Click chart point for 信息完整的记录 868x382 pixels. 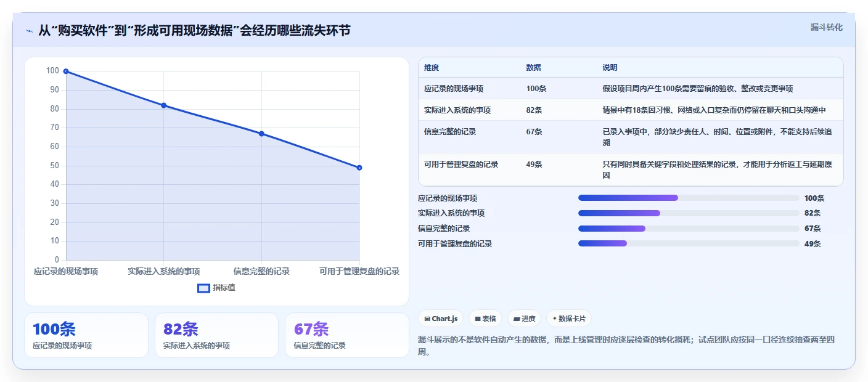tap(261, 134)
